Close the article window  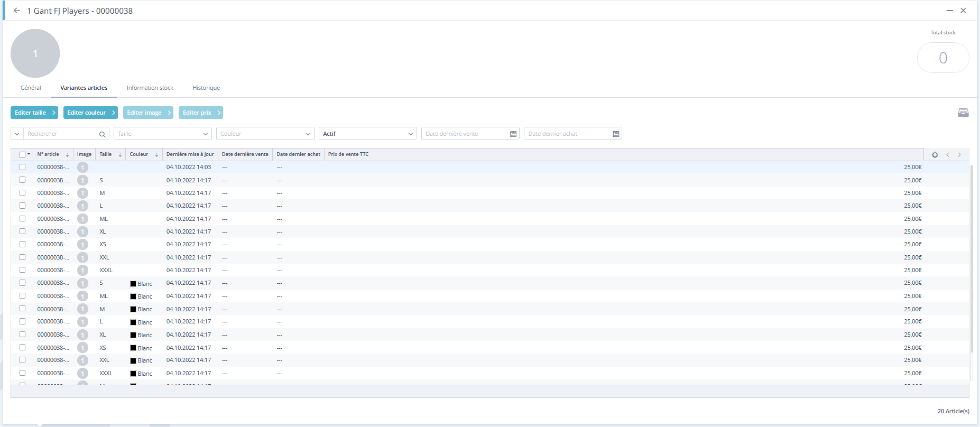point(963,11)
